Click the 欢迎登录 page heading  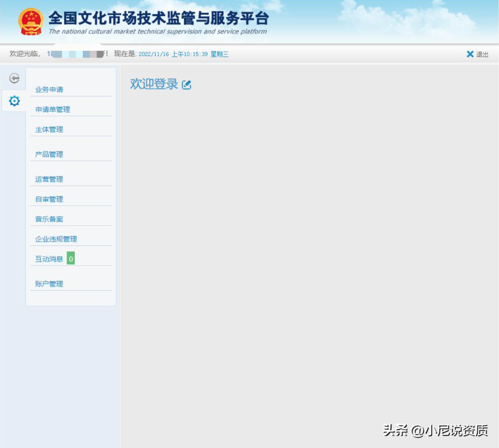[x=154, y=84]
